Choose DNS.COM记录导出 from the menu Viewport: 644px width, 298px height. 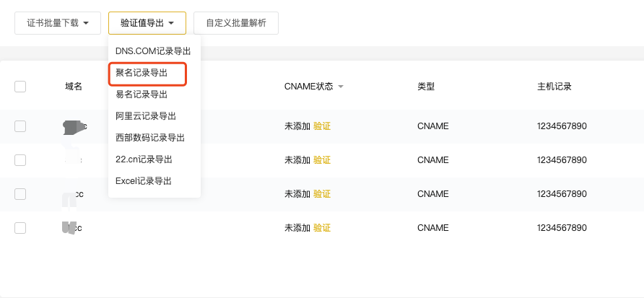(x=153, y=51)
